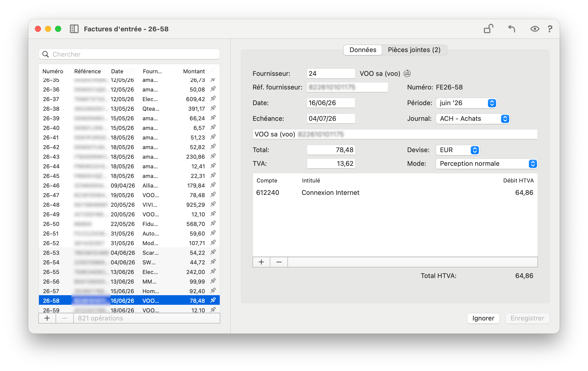Select account line 612240 Connexion Internet
This screenshot has width=588, height=371.
(x=395, y=193)
